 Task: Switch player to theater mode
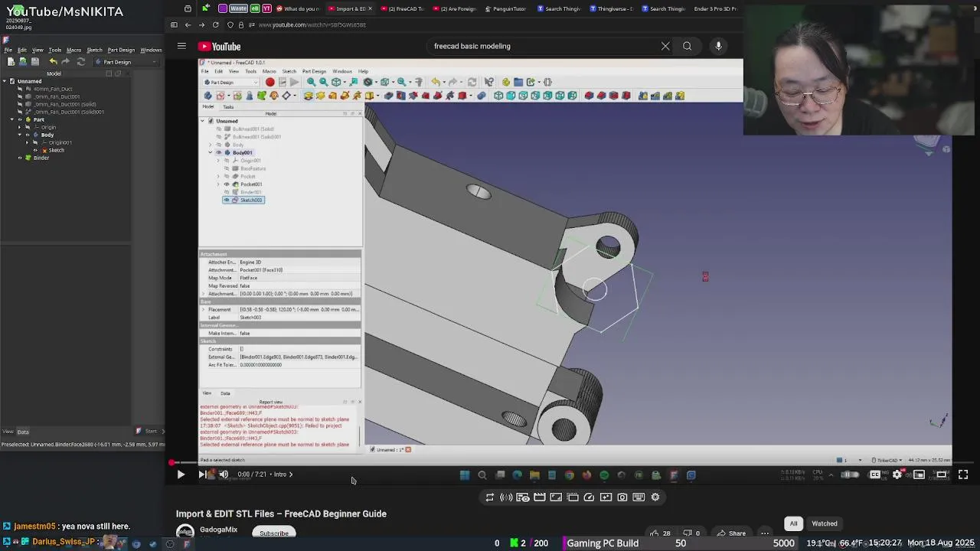(942, 474)
